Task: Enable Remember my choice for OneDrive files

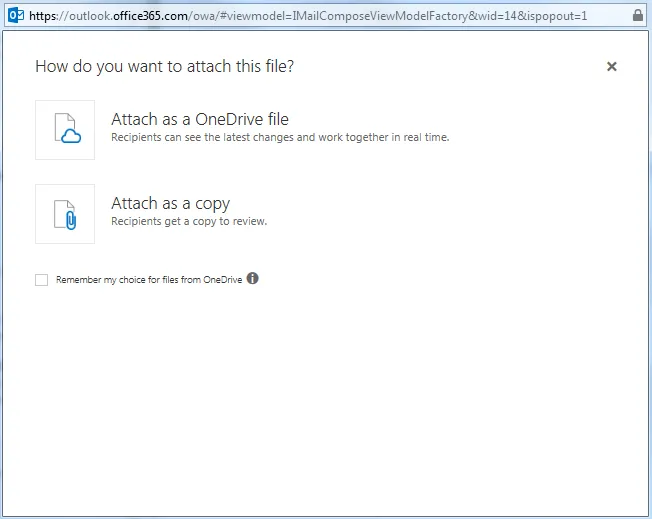Action: point(42,280)
